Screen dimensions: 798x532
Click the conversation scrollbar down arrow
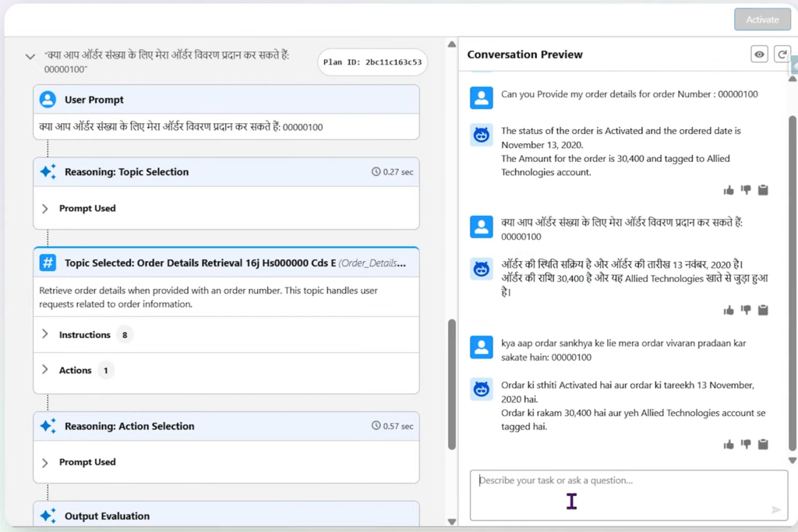coord(793,460)
